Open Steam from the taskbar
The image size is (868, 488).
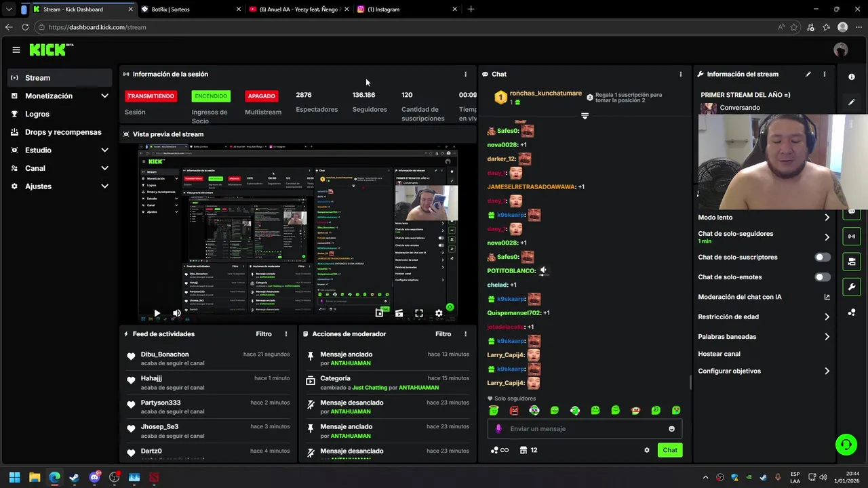(74, 477)
